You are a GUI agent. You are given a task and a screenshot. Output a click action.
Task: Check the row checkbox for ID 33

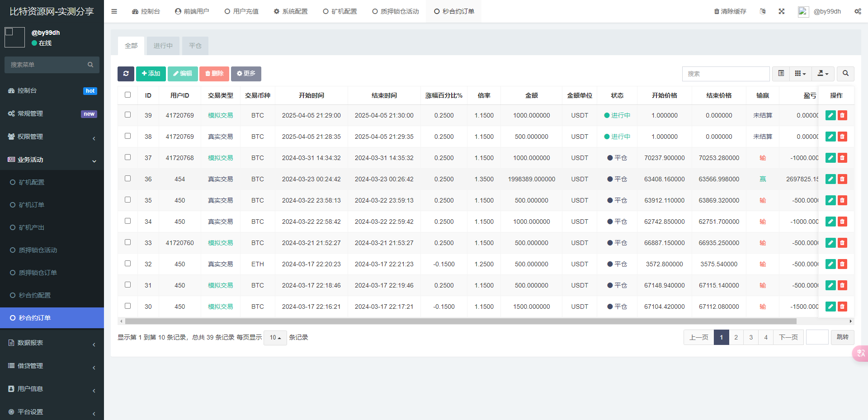[x=127, y=242]
